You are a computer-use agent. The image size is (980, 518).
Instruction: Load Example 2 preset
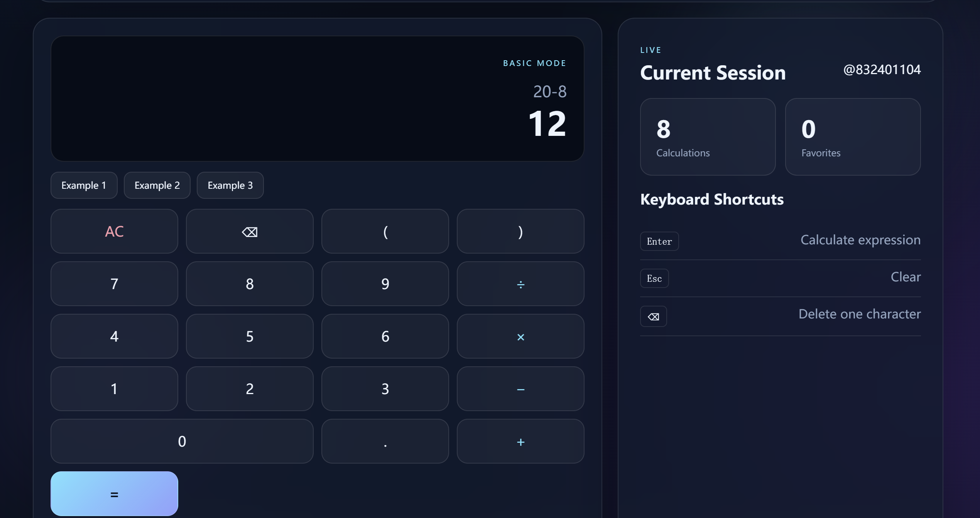point(157,185)
